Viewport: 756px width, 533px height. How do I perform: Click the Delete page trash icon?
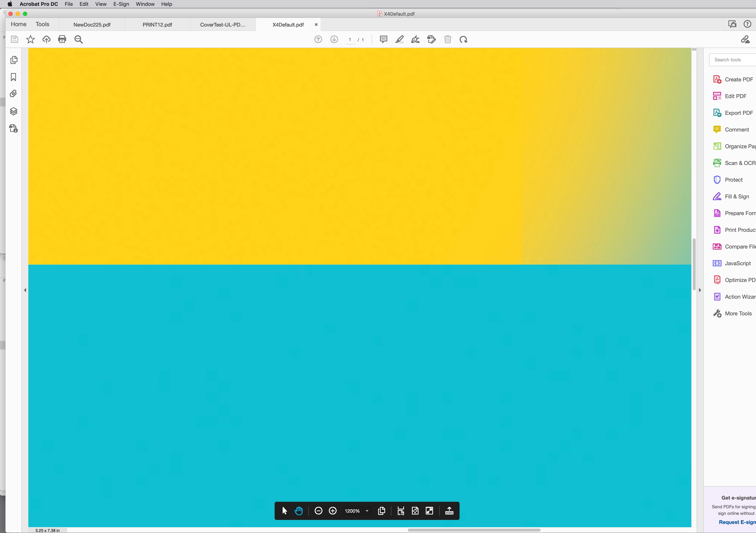point(447,39)
